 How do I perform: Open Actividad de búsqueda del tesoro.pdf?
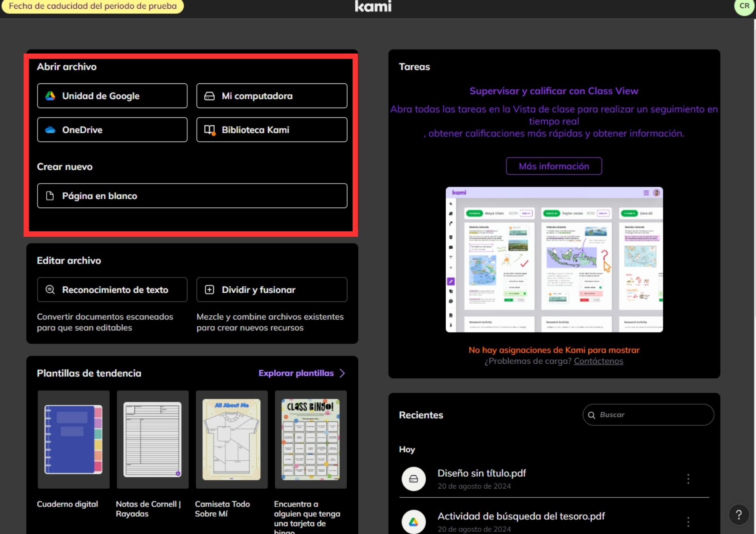(521, 516)
